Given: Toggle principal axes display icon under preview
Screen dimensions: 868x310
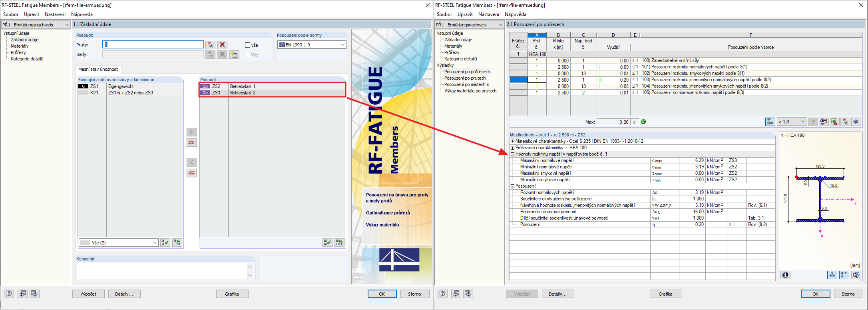Looking at the screenshot, I should tap(844, 275).
